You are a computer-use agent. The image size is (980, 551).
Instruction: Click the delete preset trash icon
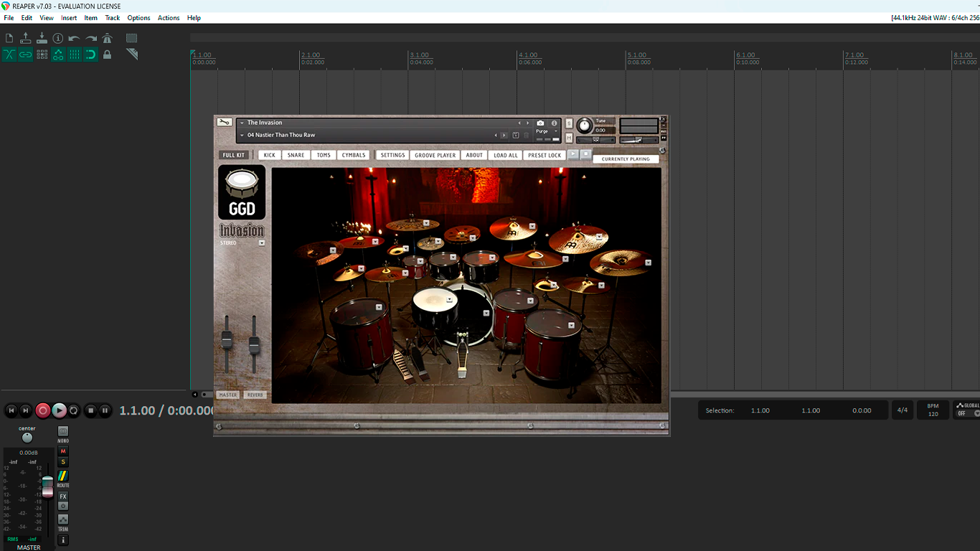tap(526, 135)
